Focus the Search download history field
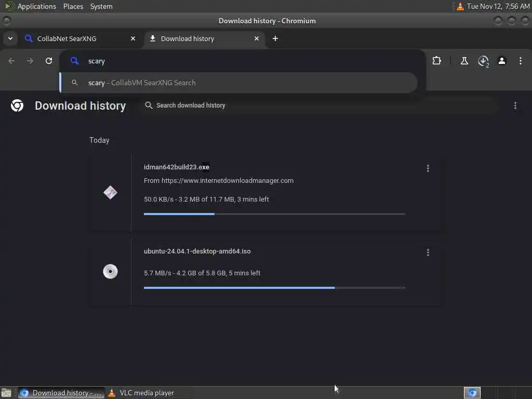532x399 pixels. pyautogui.click(x=319, y=105)
